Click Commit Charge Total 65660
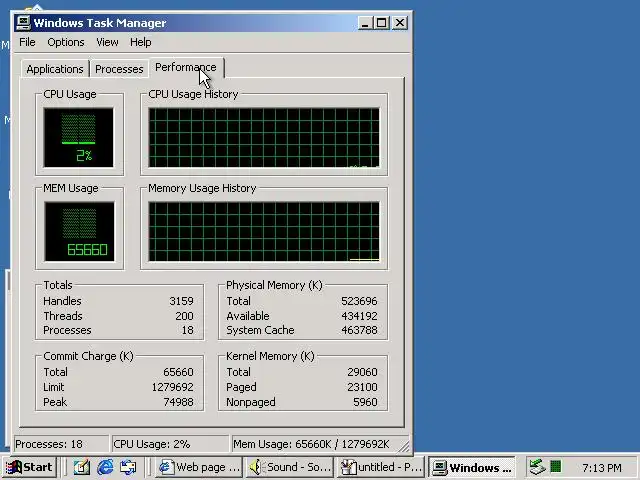 (178, 372)
